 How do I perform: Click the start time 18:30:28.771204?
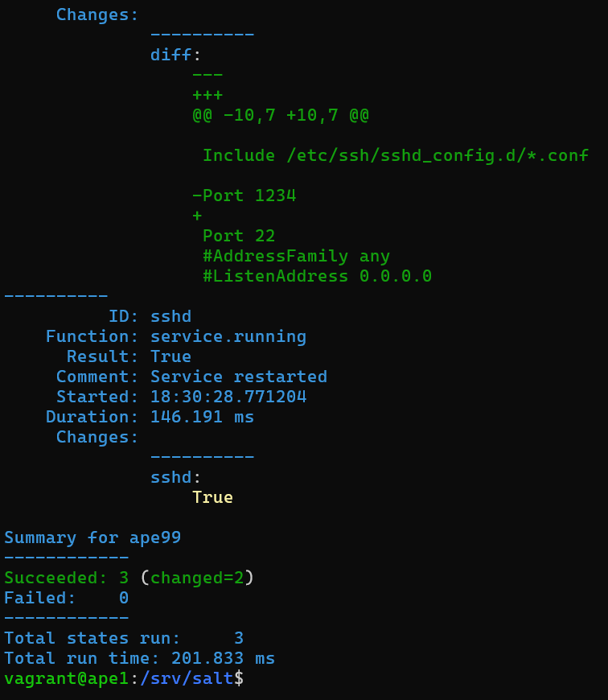[x=228, y=397]
